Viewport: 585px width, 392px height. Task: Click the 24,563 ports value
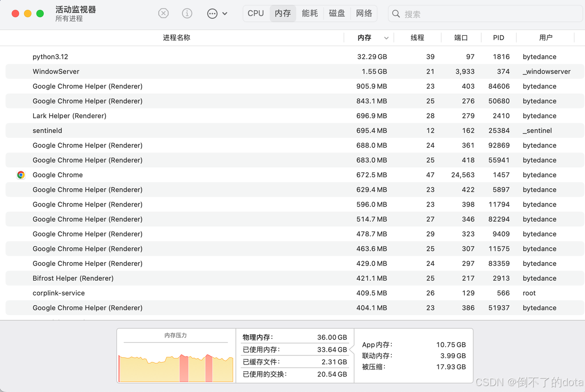tap(463, 175)
